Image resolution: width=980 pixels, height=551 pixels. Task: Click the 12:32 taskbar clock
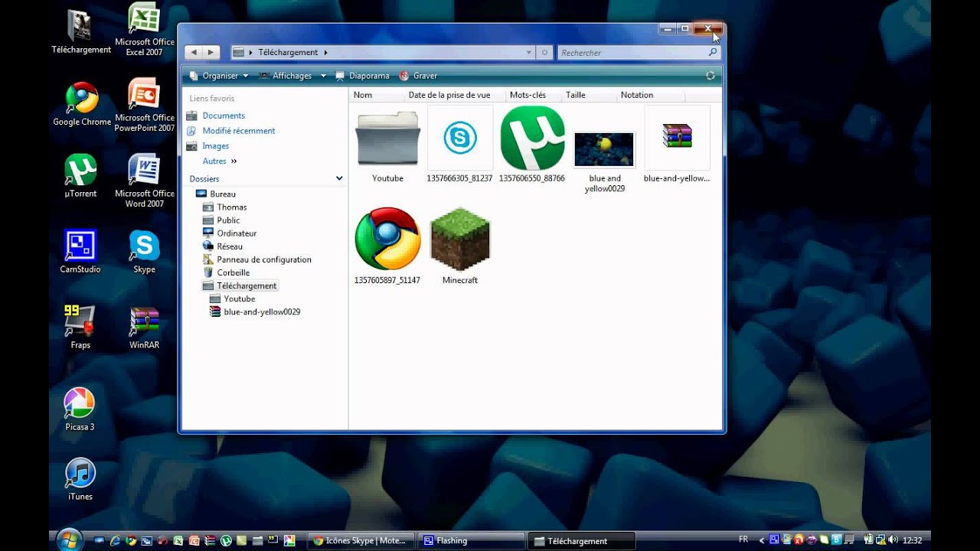[913, 540]
